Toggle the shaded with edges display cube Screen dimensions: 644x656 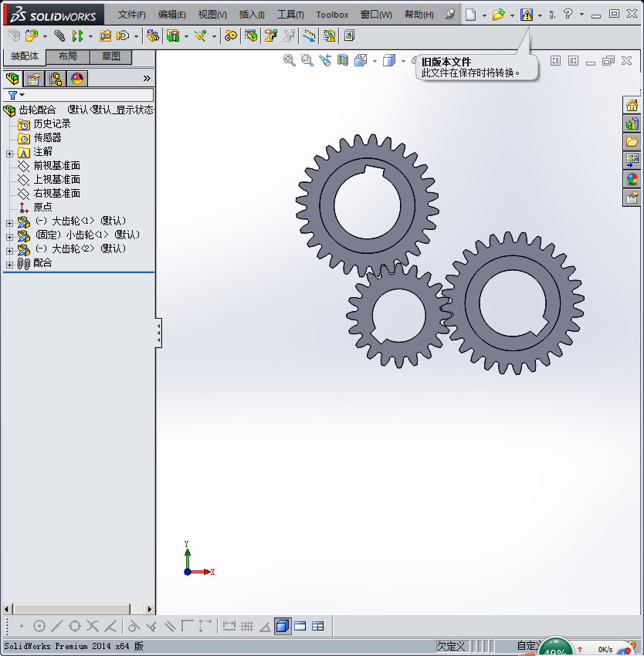pos(283,626)
